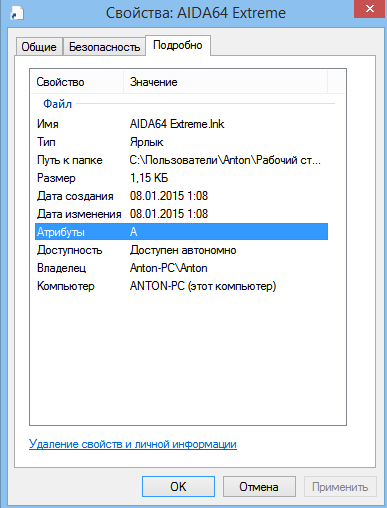Click the Значение column header
387x508 pixels.
(x=226, y=82)
